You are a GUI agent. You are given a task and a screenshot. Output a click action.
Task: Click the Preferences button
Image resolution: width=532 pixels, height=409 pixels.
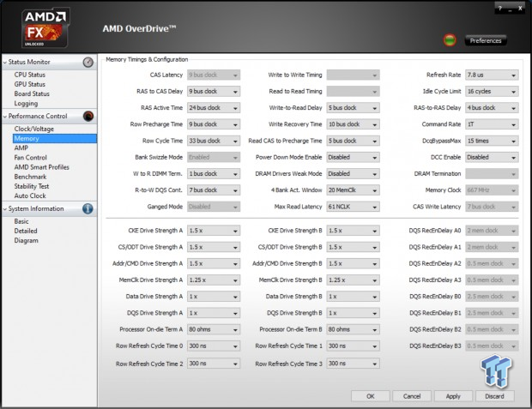pos(486,40)
